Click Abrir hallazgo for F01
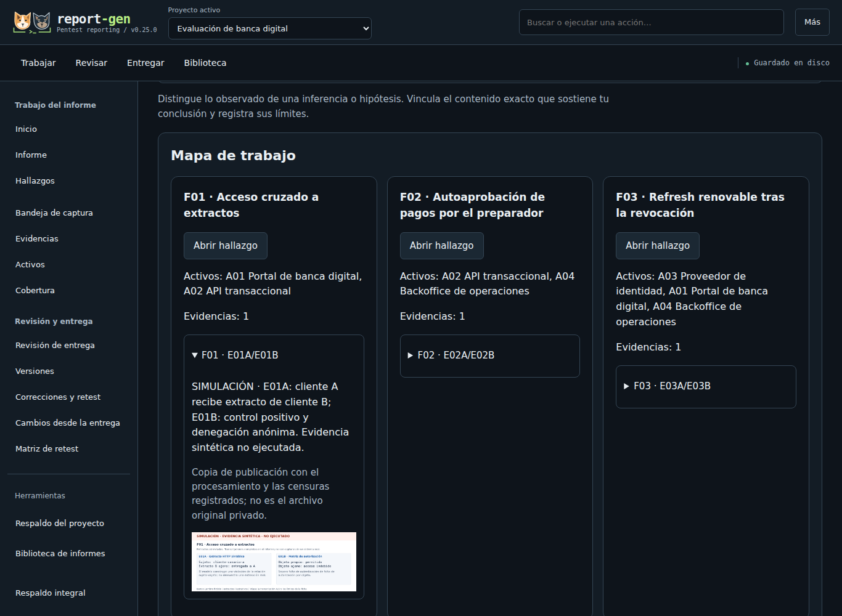 [226, 246]
